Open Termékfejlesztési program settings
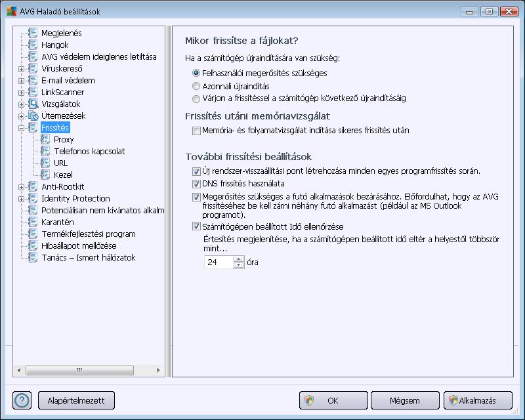The width and height of the screenshot is (525, 420). pyautogui.click(x=89, y=234)
